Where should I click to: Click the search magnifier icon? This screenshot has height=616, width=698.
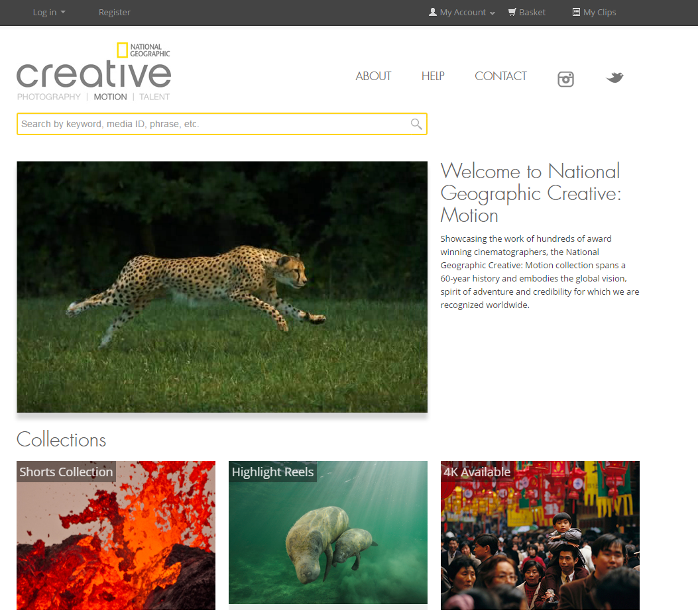pyautogui.click(x=416, y=124)
